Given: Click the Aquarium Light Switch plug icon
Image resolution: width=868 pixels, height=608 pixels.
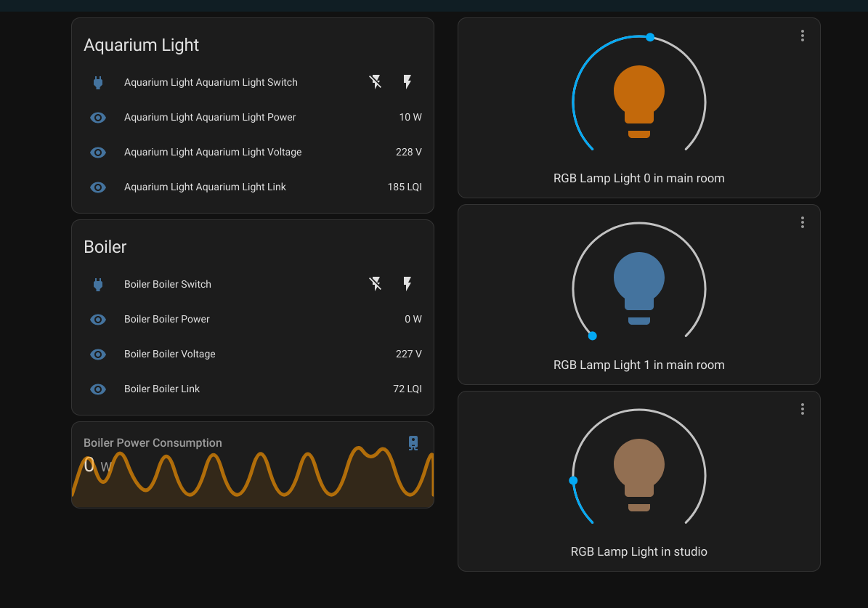Looking at the screenshot, I should click(98, 83).
